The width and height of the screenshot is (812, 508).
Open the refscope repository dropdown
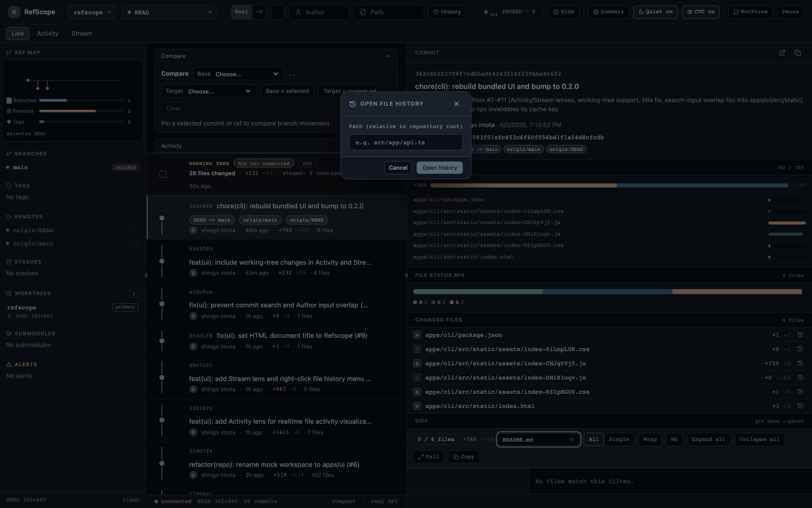coord(92,12)
